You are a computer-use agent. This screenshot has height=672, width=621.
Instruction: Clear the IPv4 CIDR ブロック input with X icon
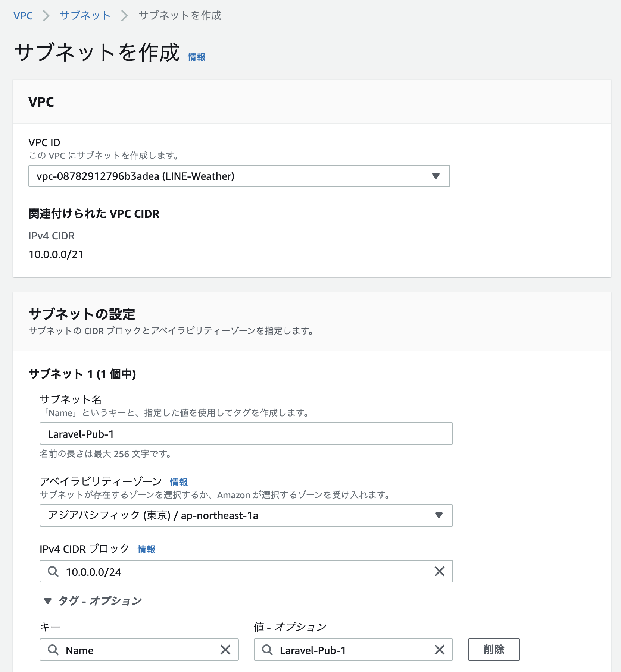[x=440, y=571]
